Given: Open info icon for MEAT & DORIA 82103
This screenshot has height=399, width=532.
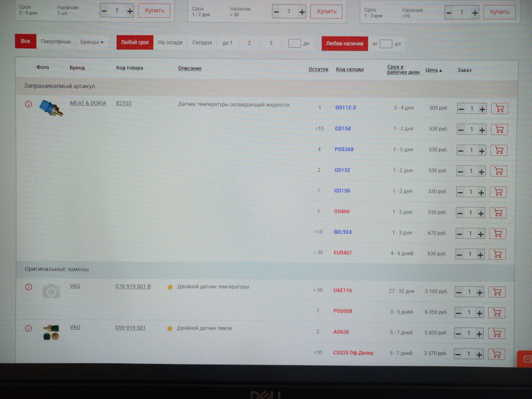Looking at the screenshot, I should point(28,104).
